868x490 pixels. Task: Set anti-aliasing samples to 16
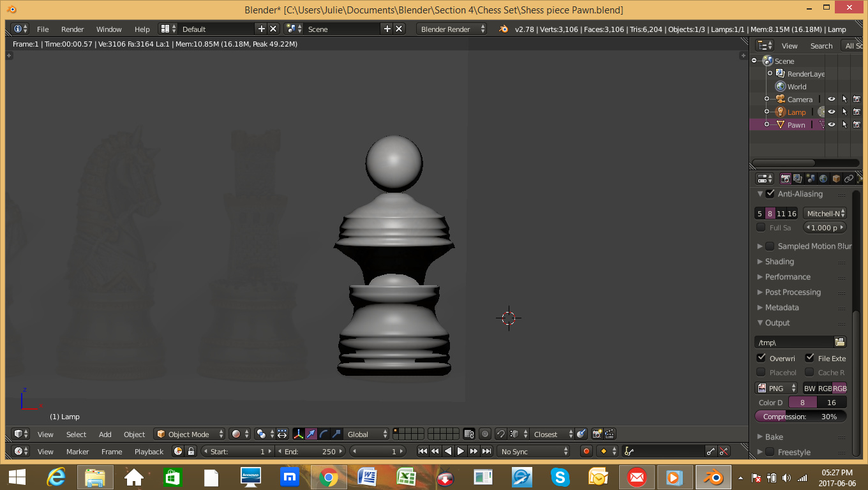click(792, 213)
